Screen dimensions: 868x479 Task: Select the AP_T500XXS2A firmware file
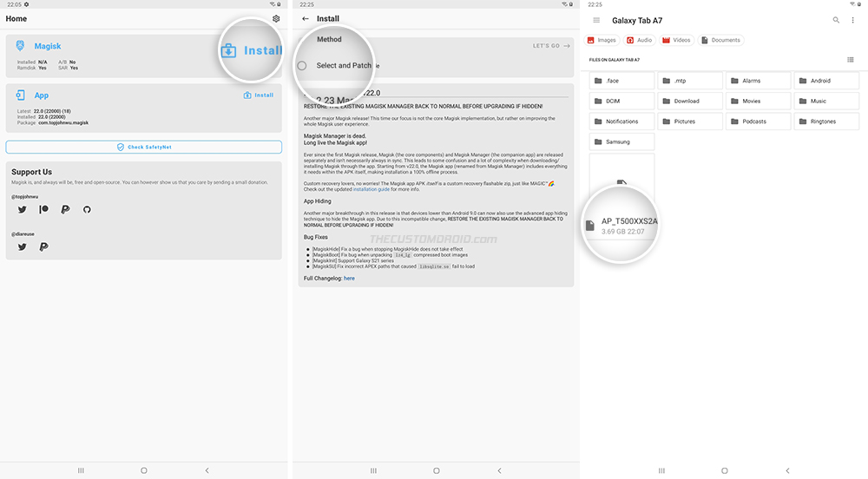pyautogui.click(x=621, y=225)
